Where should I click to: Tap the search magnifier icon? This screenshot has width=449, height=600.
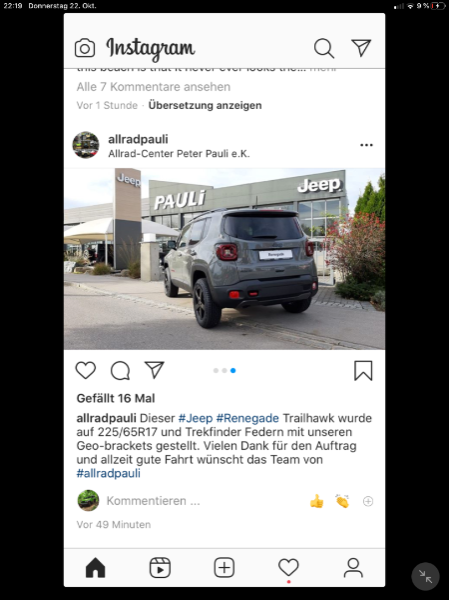[x=324, y=48]
